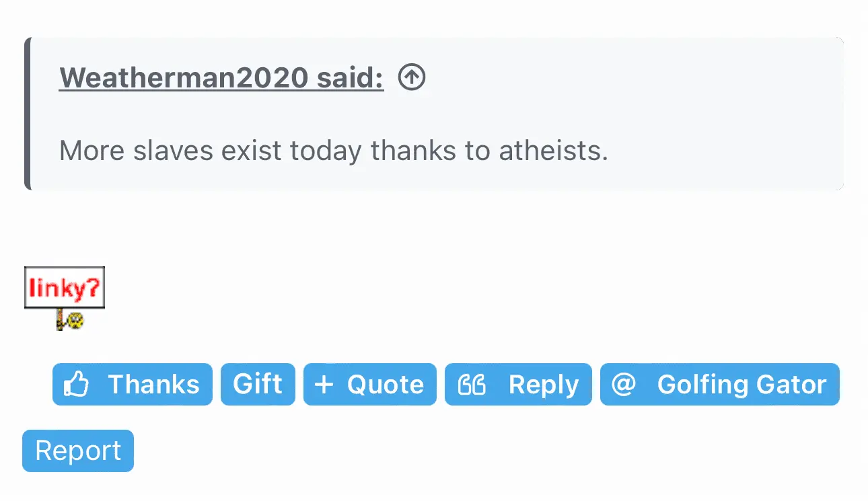Click the quoted text about atheists
Viewport: 868px width, 501px height.
[333, 151]
